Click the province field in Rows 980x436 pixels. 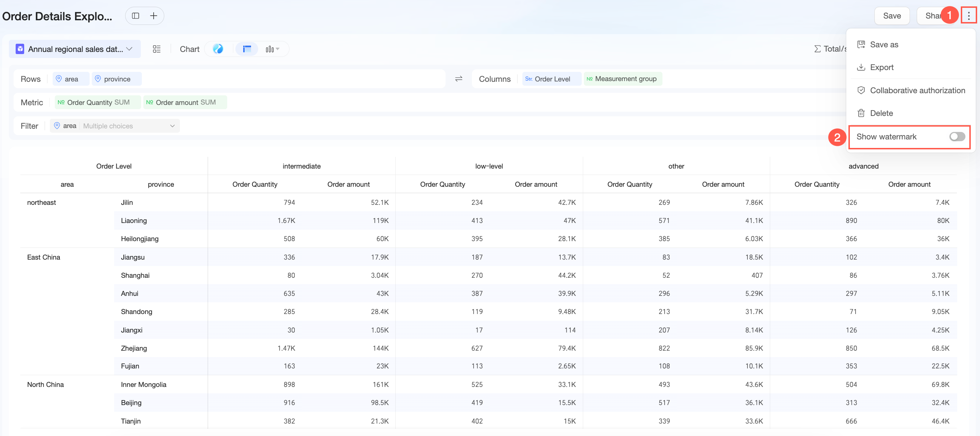click(x=117, y=79)
